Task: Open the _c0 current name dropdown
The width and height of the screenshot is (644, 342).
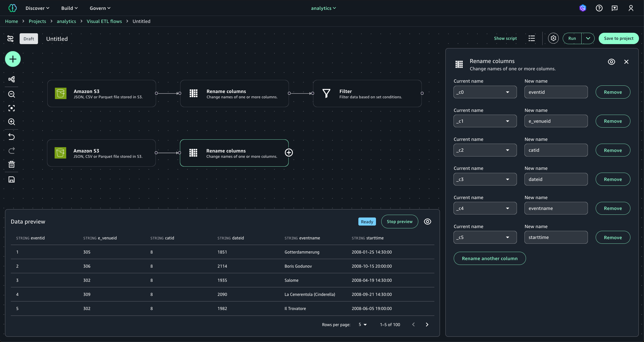Action: (485, 92)
